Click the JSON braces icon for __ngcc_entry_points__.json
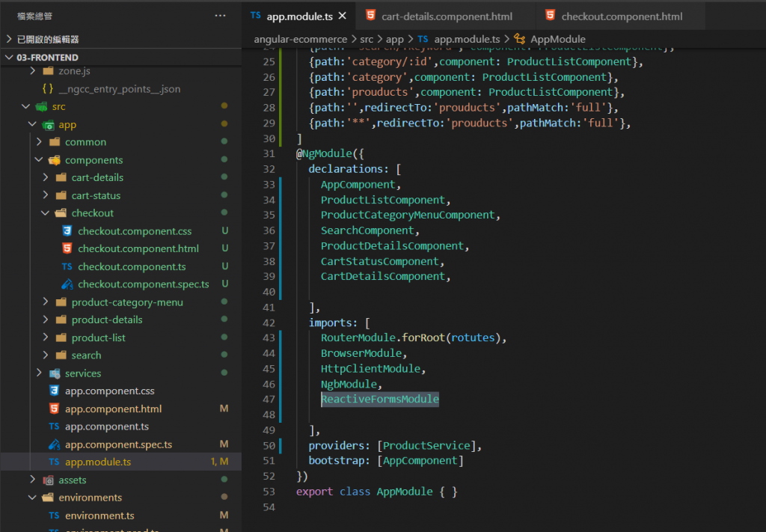Viewport: 766px width, 532px height. (47, 89)
